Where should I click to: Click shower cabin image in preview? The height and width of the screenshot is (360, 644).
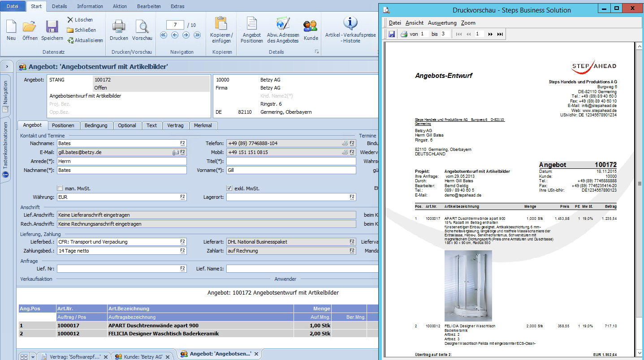(x=468, y=285)
